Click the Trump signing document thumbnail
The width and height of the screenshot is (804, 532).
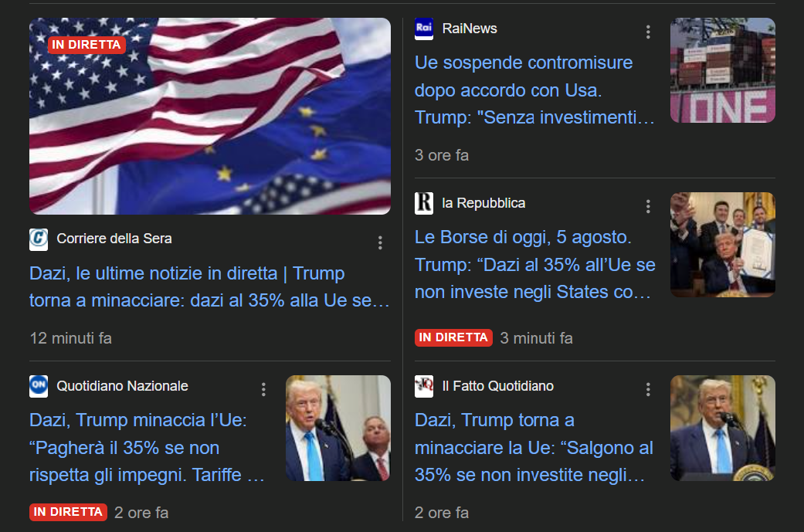tap(722, 245)
